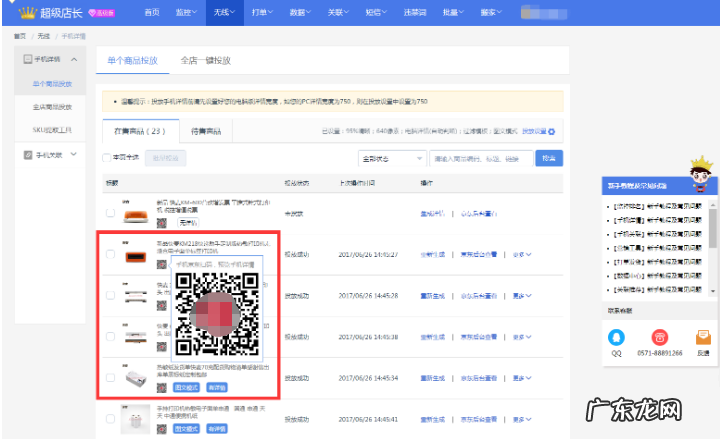Expand 更多 in the 14:45:38 row
The height and width of the screenshot is (439, 720).
pyautogui.click(x=522, y=337)
